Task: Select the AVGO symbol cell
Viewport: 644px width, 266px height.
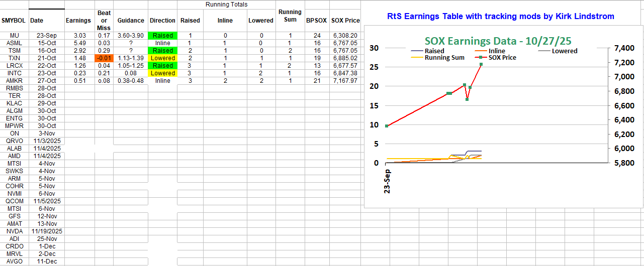Action: (x=15, y=261)
